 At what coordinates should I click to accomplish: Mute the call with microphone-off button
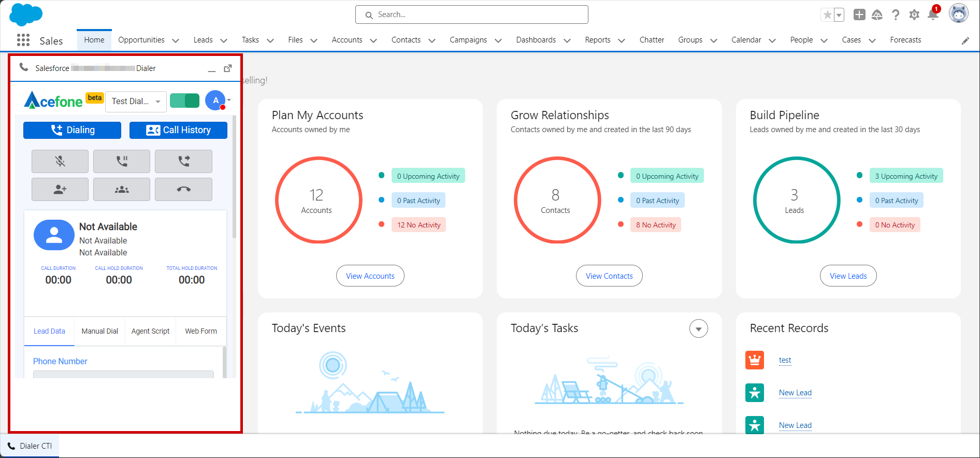[x=60, y=161]
